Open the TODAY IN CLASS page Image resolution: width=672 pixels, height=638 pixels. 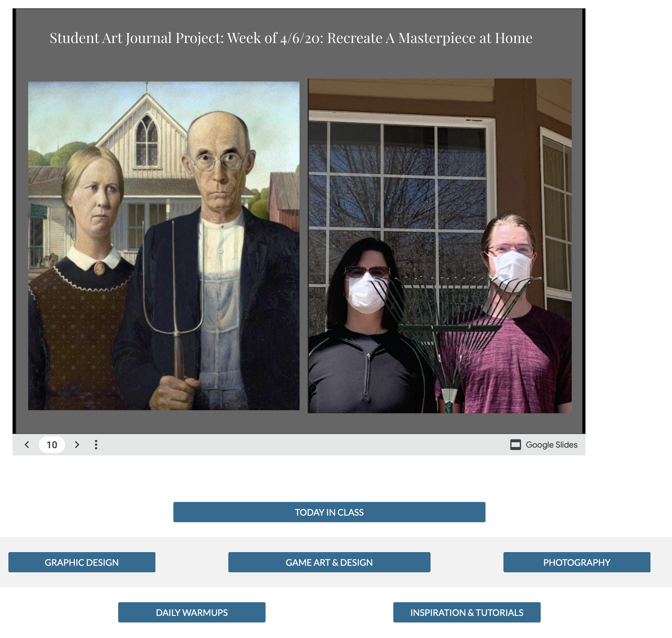click(x=329, y=512)
